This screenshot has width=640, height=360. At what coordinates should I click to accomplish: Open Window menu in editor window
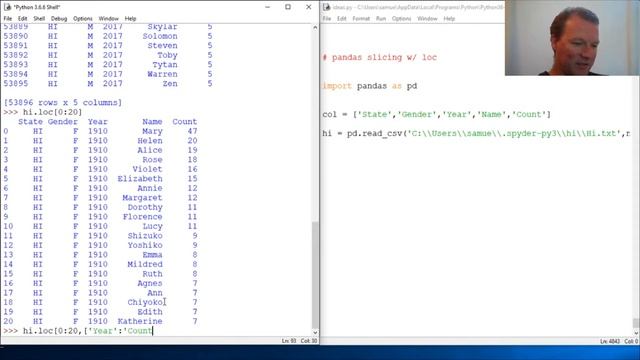pyautogui.click(x=427, y=19)
